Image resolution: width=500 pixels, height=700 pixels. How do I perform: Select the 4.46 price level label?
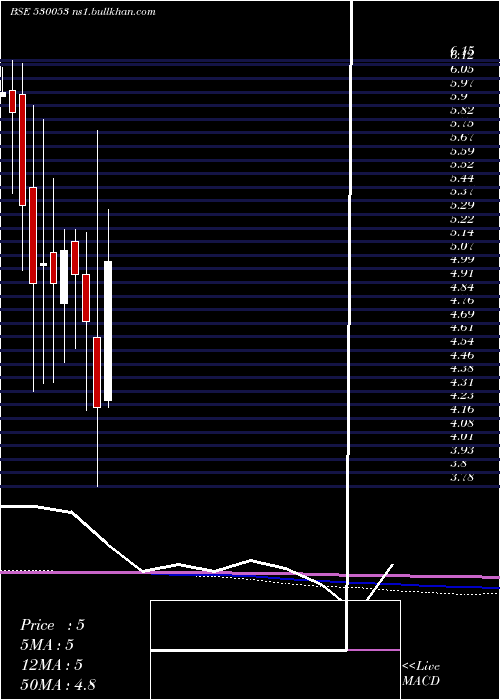coord(462,356)
